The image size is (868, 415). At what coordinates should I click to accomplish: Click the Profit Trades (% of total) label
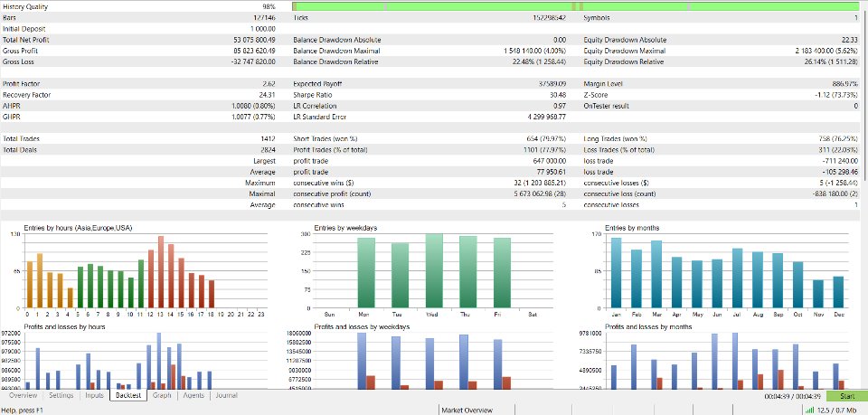[330, 150]
